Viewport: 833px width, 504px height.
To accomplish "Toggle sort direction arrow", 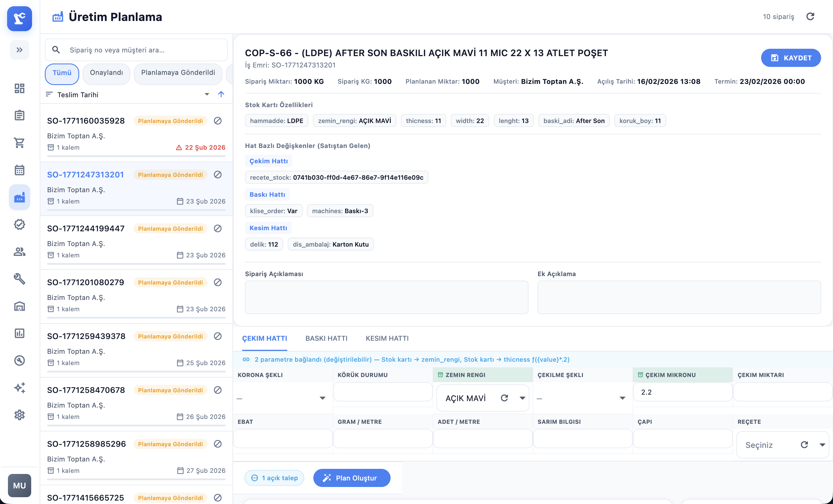I will coord(221,94).
